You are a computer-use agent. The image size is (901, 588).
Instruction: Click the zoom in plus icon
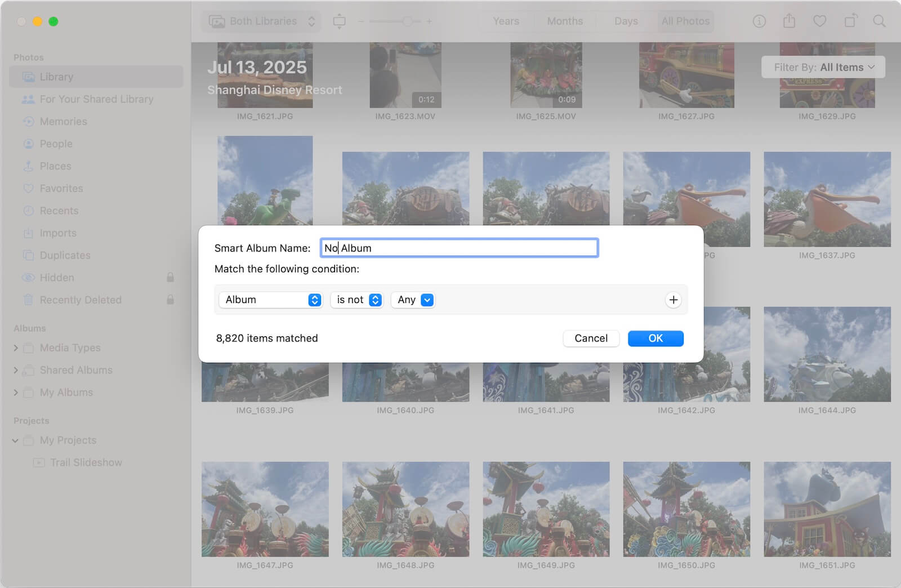pyautogui.click(x=429, y=21)
